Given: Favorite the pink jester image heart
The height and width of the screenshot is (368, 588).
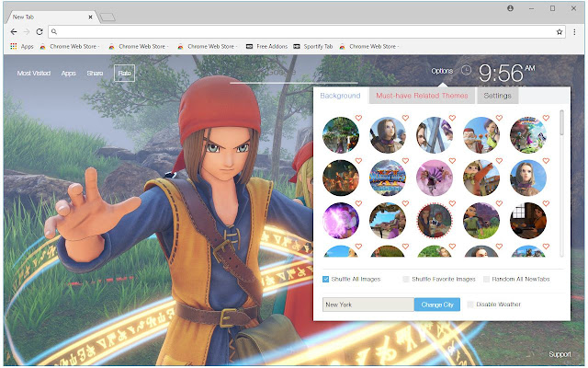Looking at the screenshot, I should [x=452, y=161].
